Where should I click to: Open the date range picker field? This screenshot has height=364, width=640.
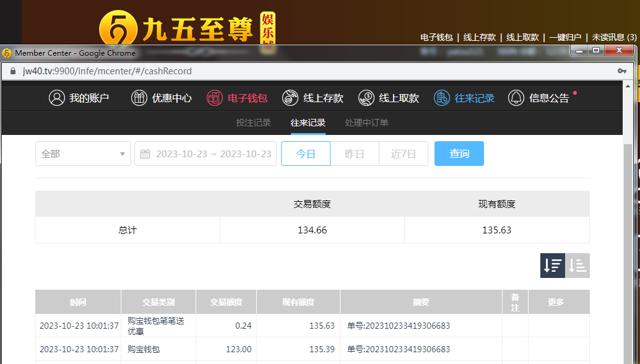pos(213,154)
